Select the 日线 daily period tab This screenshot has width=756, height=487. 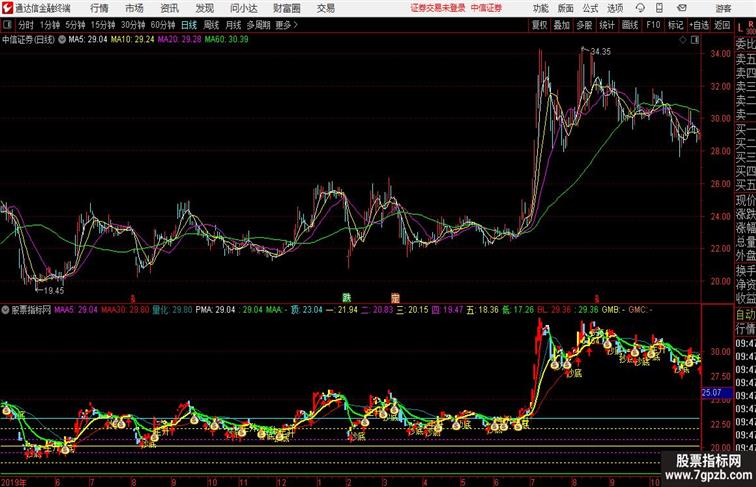189,25
